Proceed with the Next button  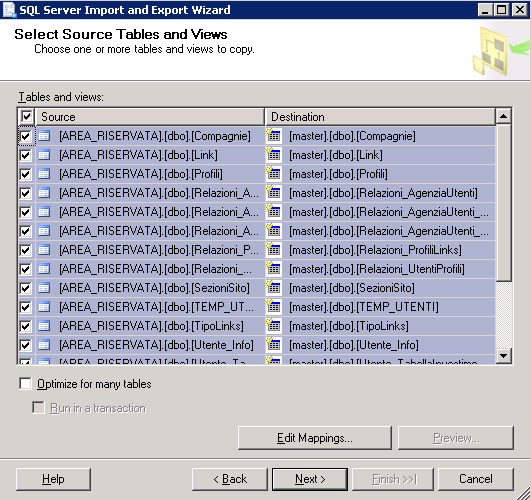point(310,479)
